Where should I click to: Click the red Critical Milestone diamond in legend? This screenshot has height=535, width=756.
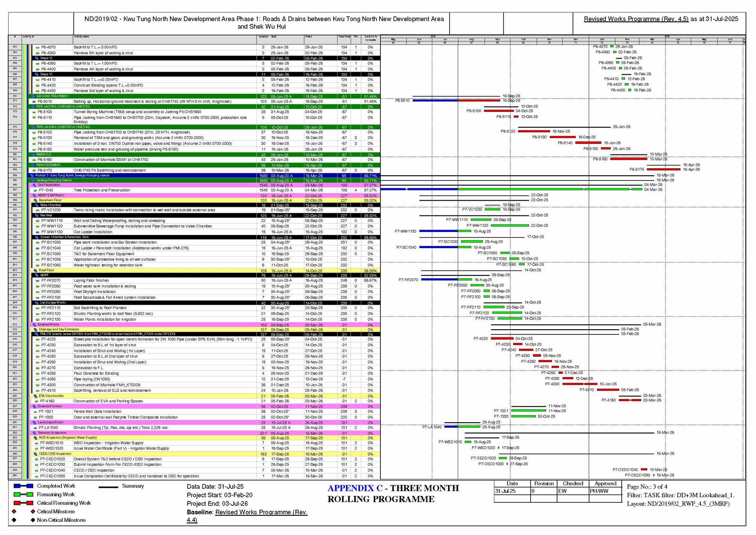(x=33, y=512)
